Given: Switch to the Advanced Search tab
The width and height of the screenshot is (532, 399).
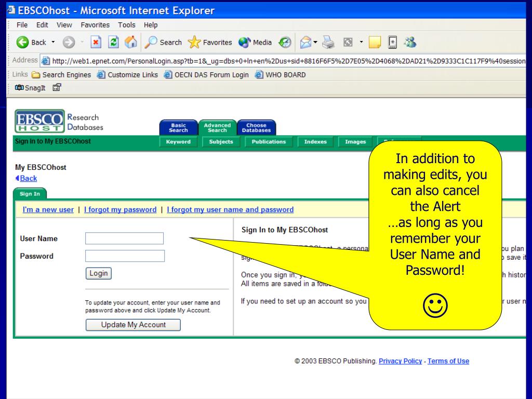Looking at the screenshot, I should (217, 128).
